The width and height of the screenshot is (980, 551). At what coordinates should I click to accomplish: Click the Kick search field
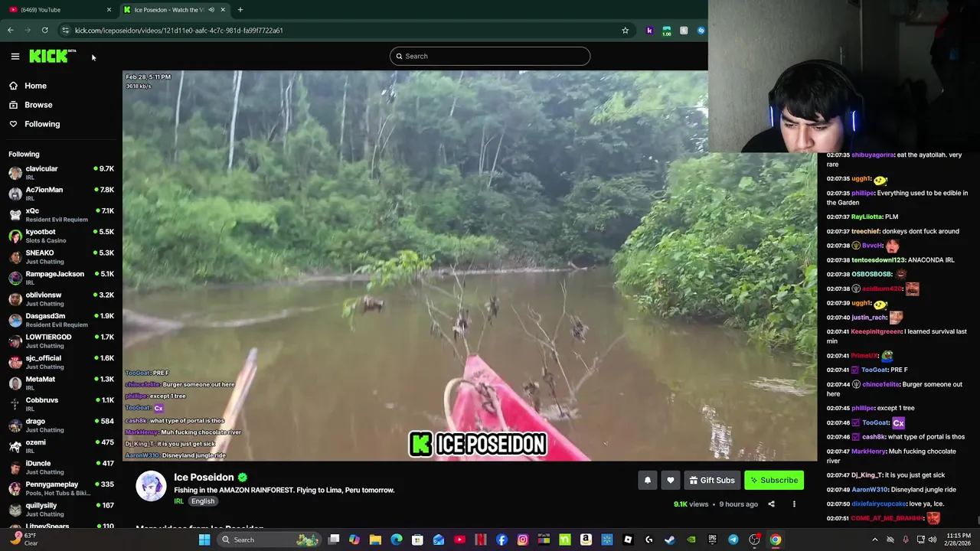point(490,56)
